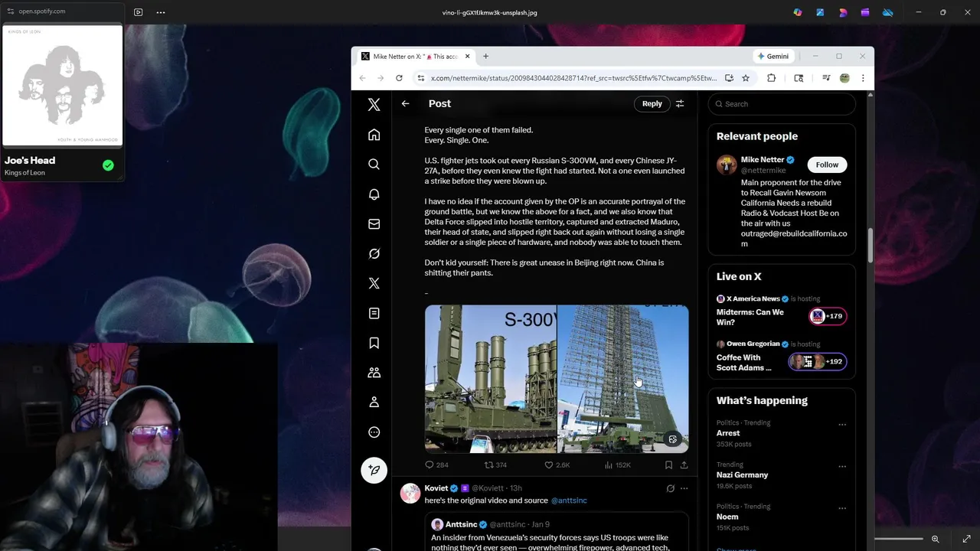Bookmark this page with the star icon
Viewport: 980px width, 551px height.
[x=746, y=78]
